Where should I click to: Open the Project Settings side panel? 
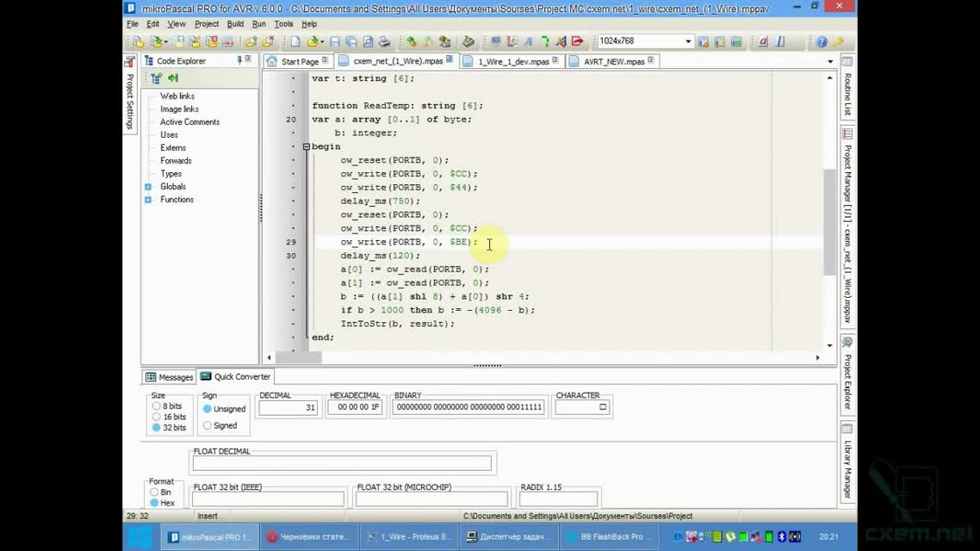[129, 94]
